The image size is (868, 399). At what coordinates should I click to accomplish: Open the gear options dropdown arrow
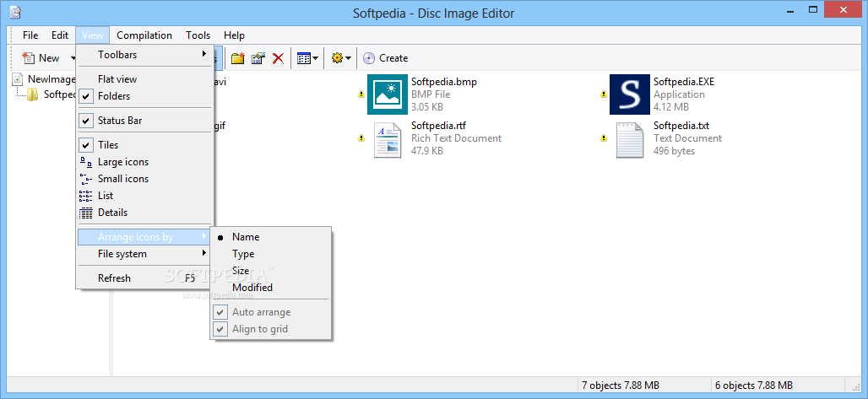(348, 58)
